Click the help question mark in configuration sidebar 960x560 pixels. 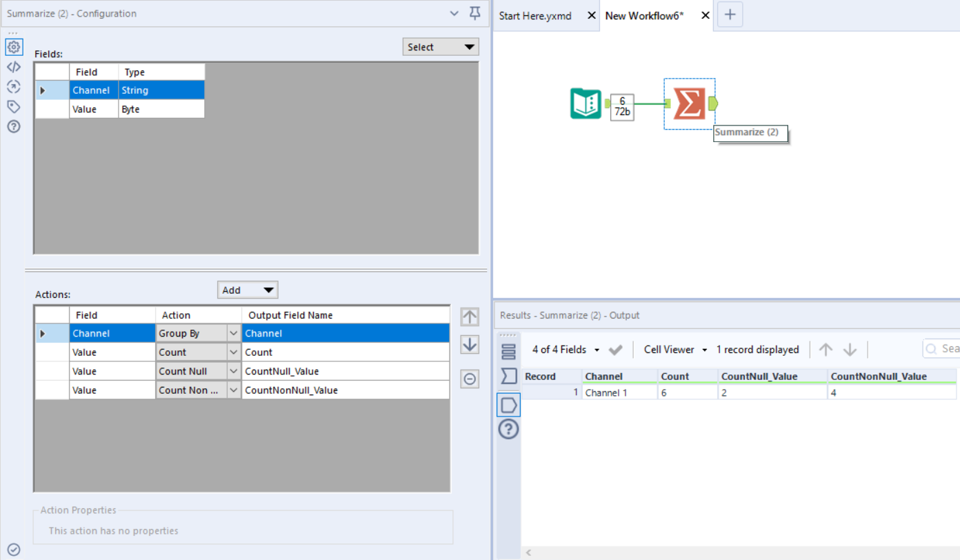[x=14, y=126]
